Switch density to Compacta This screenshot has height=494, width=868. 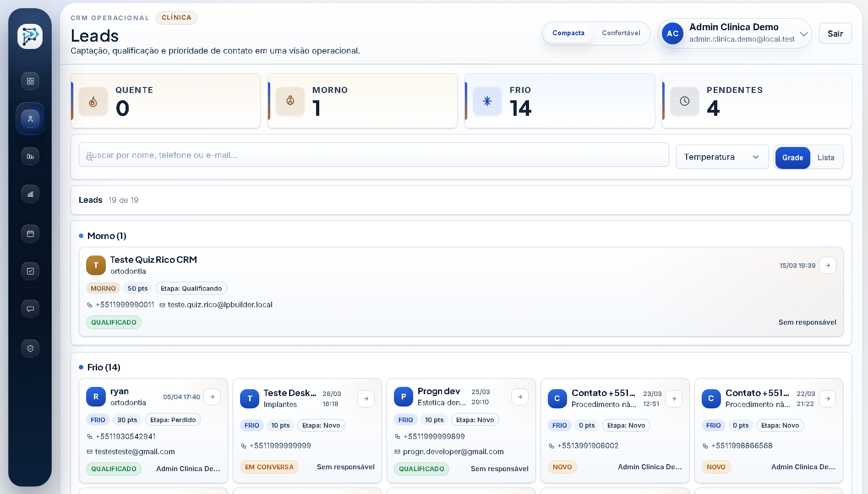click(568, 33)
